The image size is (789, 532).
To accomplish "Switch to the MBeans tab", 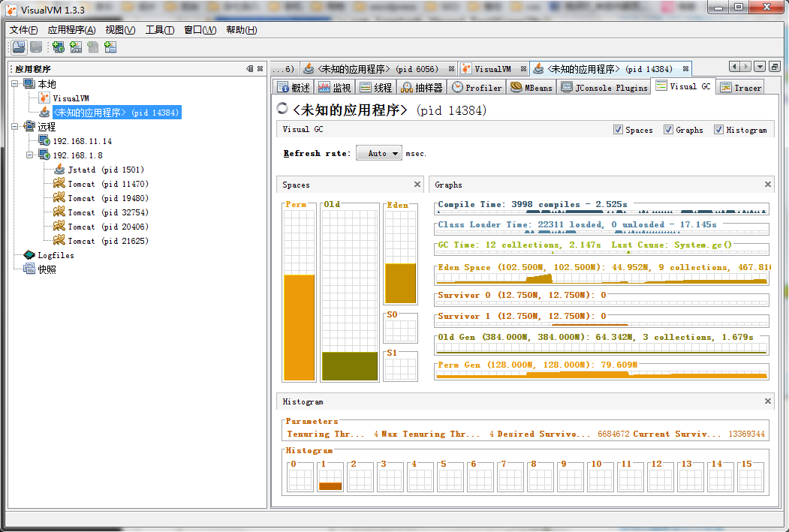I will [x=532, y=87].
